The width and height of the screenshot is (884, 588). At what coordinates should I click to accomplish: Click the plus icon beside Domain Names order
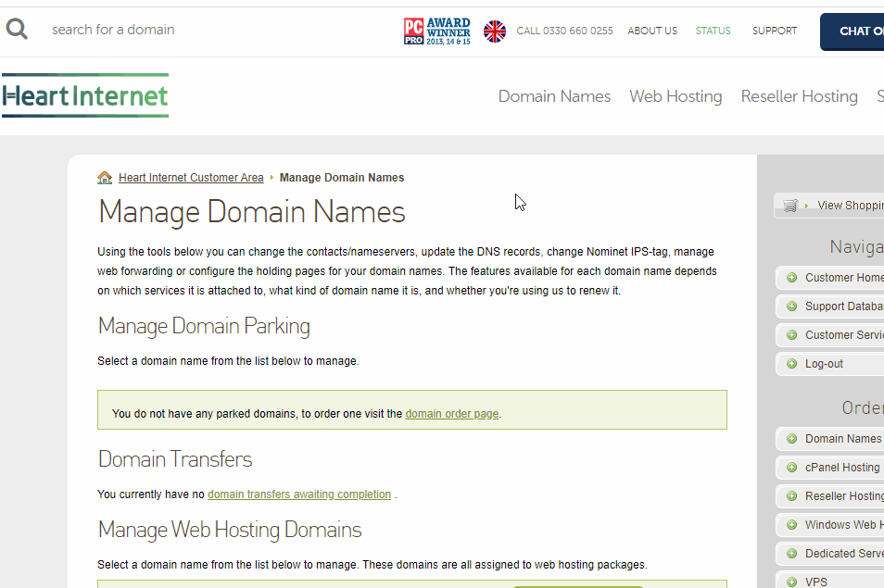click(791, 439)
